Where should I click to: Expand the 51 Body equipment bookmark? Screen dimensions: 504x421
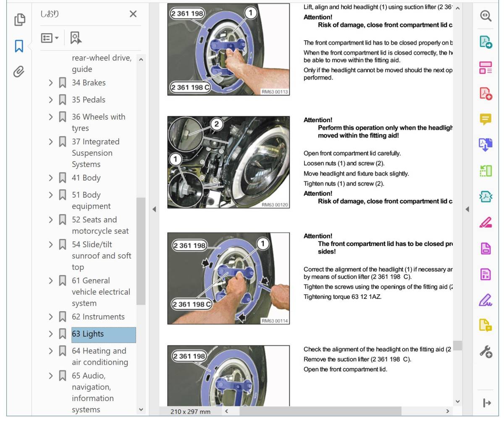[51, 195]
